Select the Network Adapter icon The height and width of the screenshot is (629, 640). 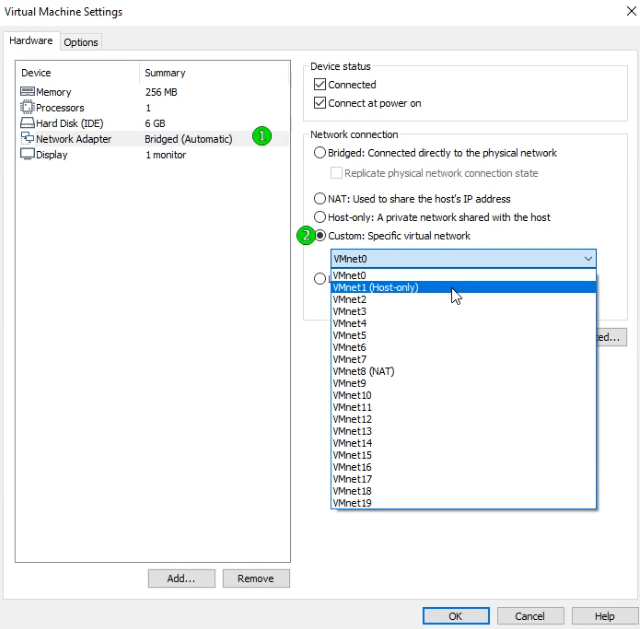[27, 139]
